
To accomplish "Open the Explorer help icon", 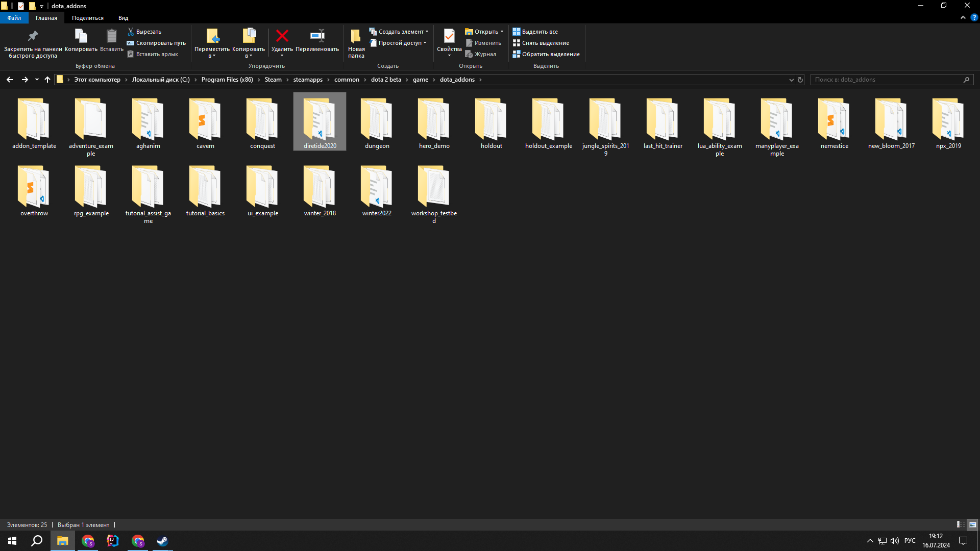I will 974,17.
